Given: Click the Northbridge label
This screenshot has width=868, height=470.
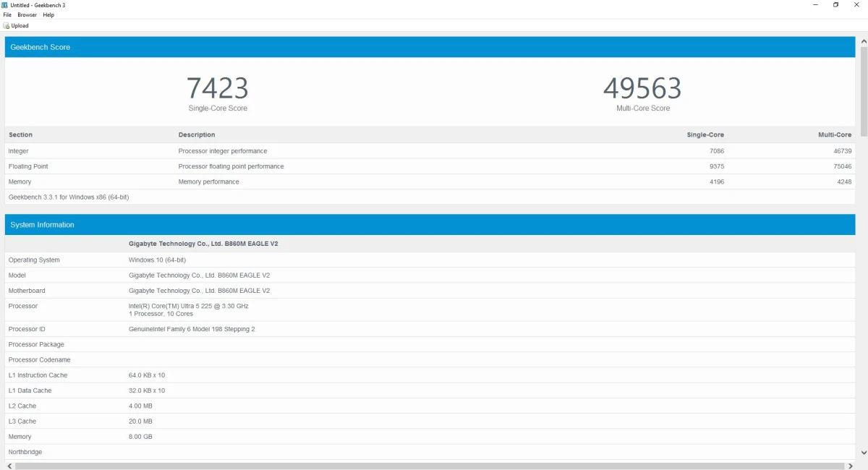Looking at the screenshot, I should point(25,452).
